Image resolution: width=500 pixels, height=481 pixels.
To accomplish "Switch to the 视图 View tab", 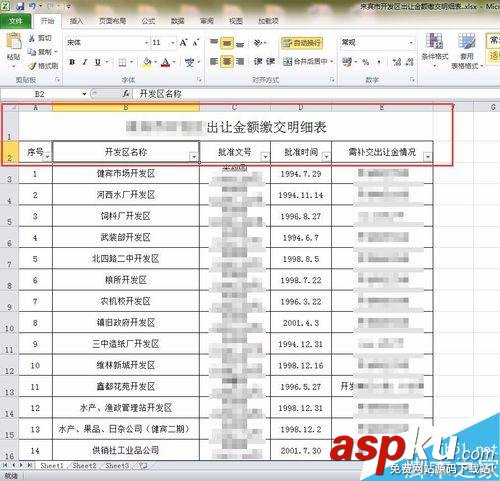I will coord(236,21).
